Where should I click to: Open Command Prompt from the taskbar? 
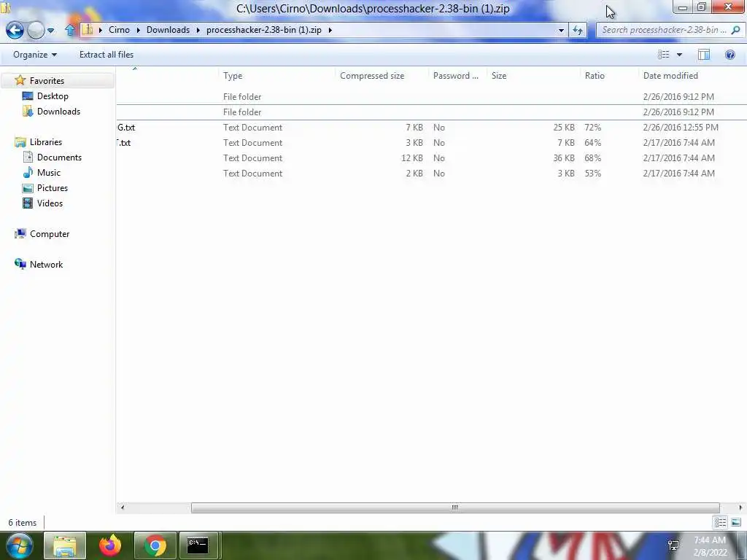(198, 545)
